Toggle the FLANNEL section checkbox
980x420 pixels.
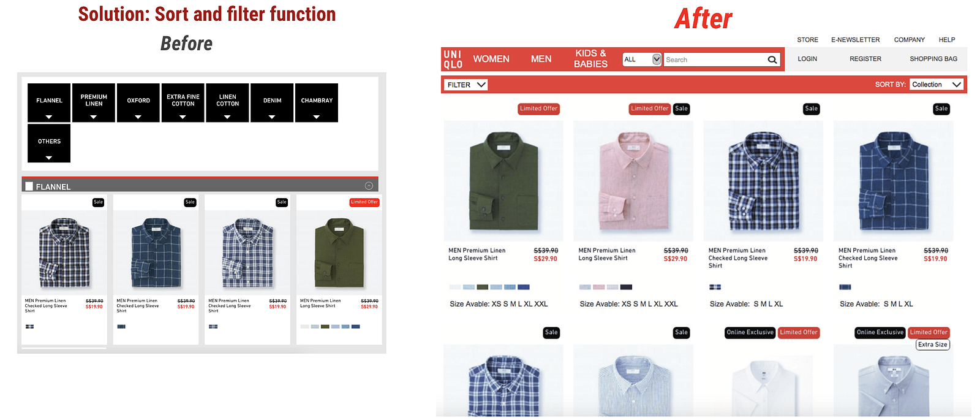[x=29, y=186]
